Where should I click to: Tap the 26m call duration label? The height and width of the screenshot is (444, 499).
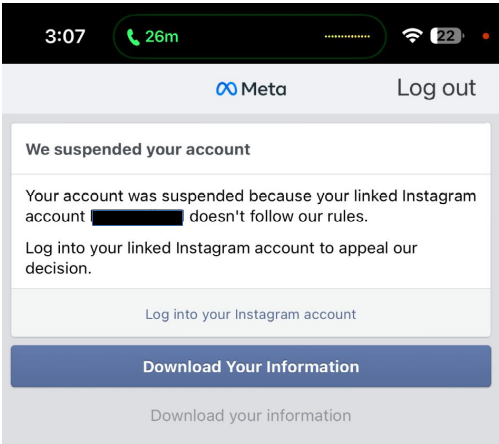[162, 36]
